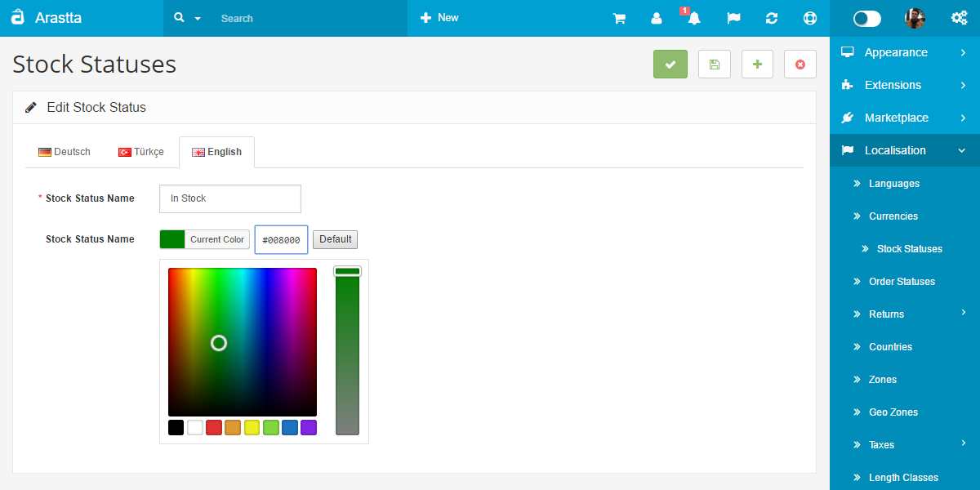
Task: Click the Default color button
Action: 335,239
